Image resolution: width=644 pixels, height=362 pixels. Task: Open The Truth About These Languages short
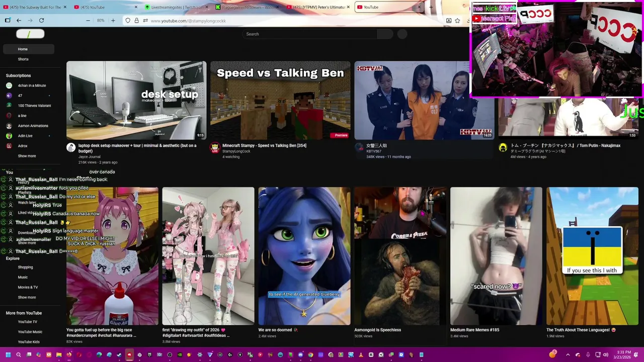coord(592,256)
